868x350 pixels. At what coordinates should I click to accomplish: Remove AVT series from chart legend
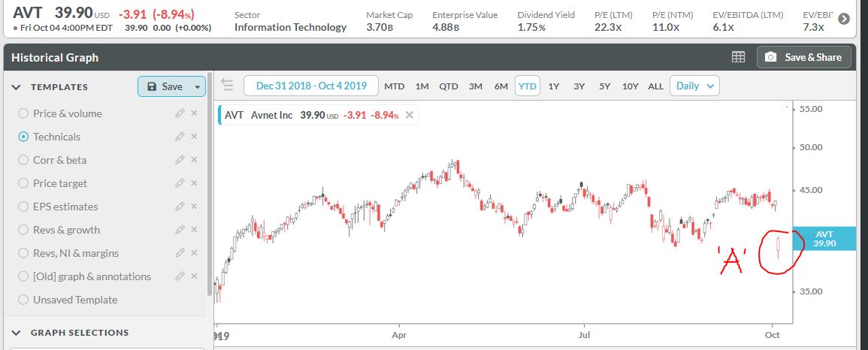click(410, 115)
